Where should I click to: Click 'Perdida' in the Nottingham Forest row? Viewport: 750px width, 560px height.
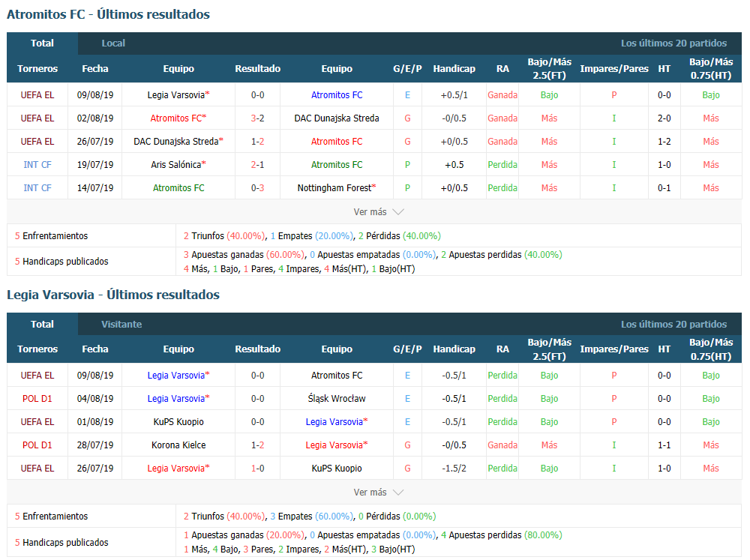[502, 188]
